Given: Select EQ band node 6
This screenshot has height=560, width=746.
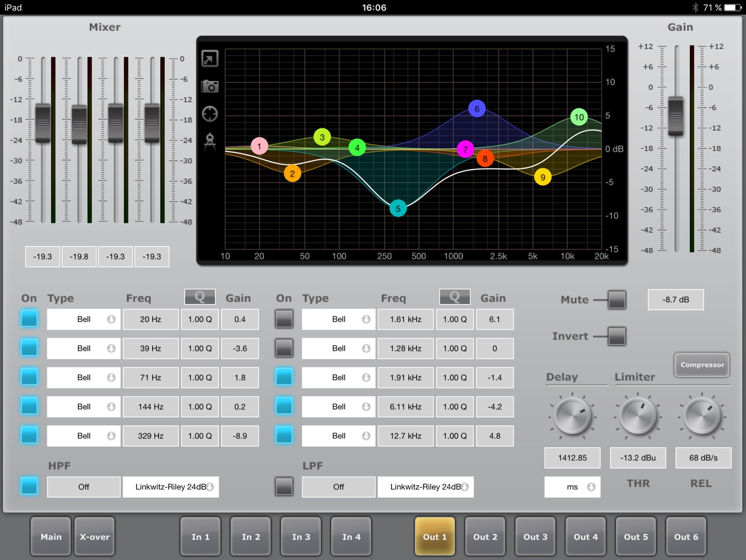Looking at the screenshot, I should tap(477, 108).
